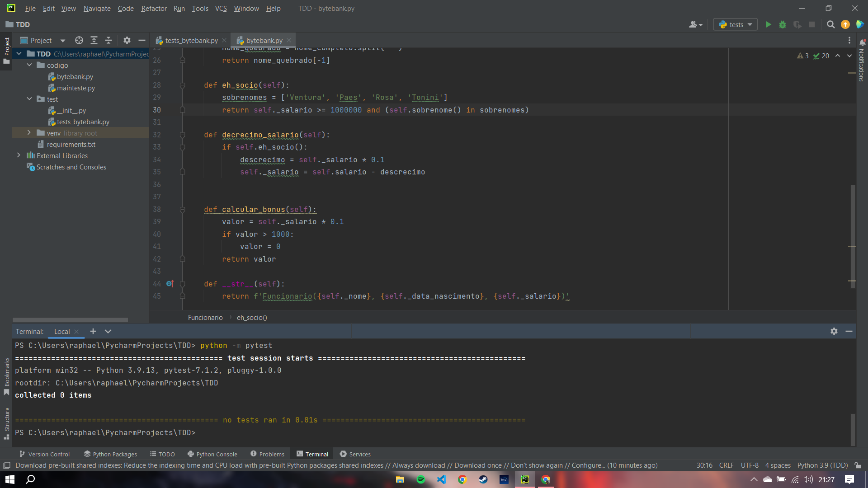This screenshot has width=868, height=488.
Task: Click terminal vertical scrollbar thumb
Action: [853, 429]
